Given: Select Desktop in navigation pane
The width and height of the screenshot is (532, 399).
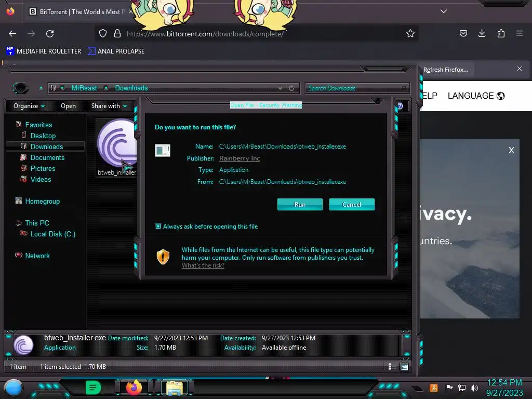Looking at the screenshot, I should [x=38, y=136].
